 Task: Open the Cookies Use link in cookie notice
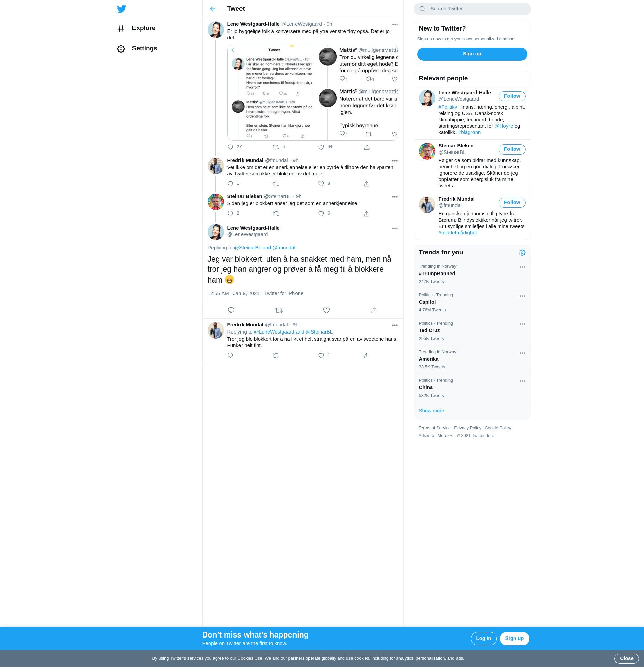(250, 658)
